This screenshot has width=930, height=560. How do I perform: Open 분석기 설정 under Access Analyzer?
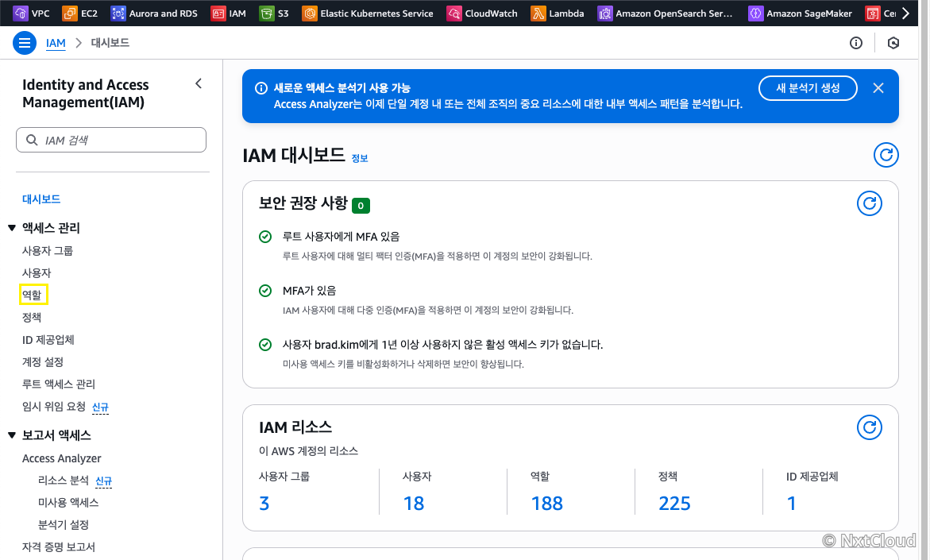point(64,525)
